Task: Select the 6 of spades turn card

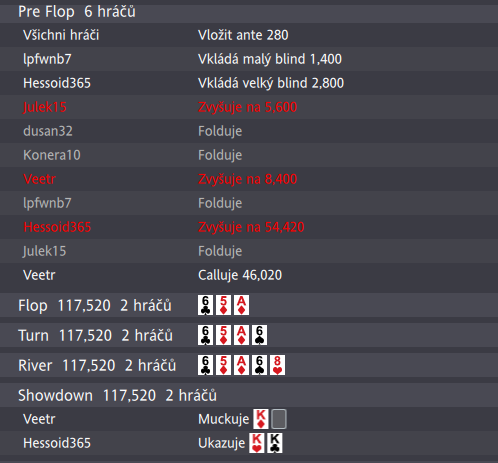Action: [259, 335]
